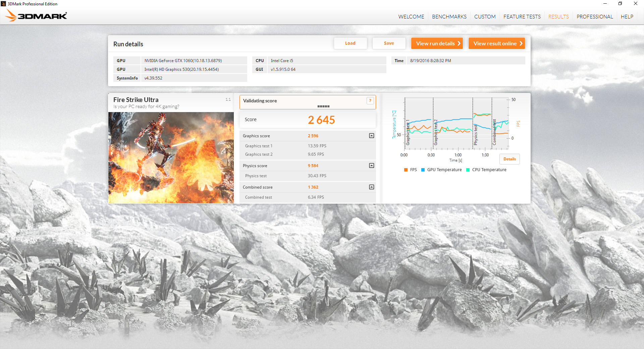The image size is (644, 349).
Task: Collapse the Physics score section
Action: point(371,165)
